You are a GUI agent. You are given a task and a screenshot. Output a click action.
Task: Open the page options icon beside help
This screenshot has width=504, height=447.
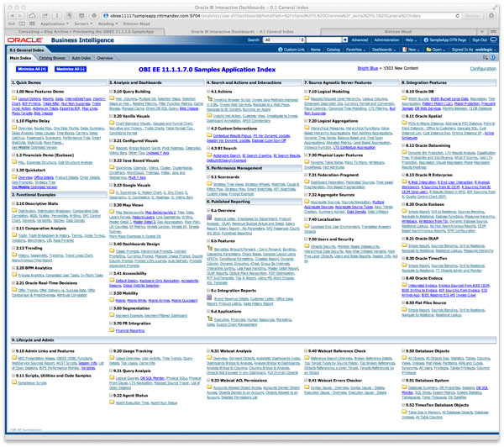(486, 58)
